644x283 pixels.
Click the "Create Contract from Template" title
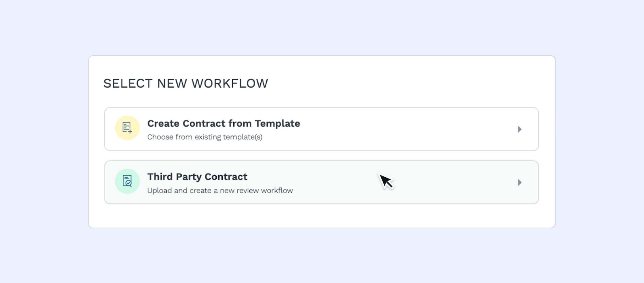tap(224, 124)
